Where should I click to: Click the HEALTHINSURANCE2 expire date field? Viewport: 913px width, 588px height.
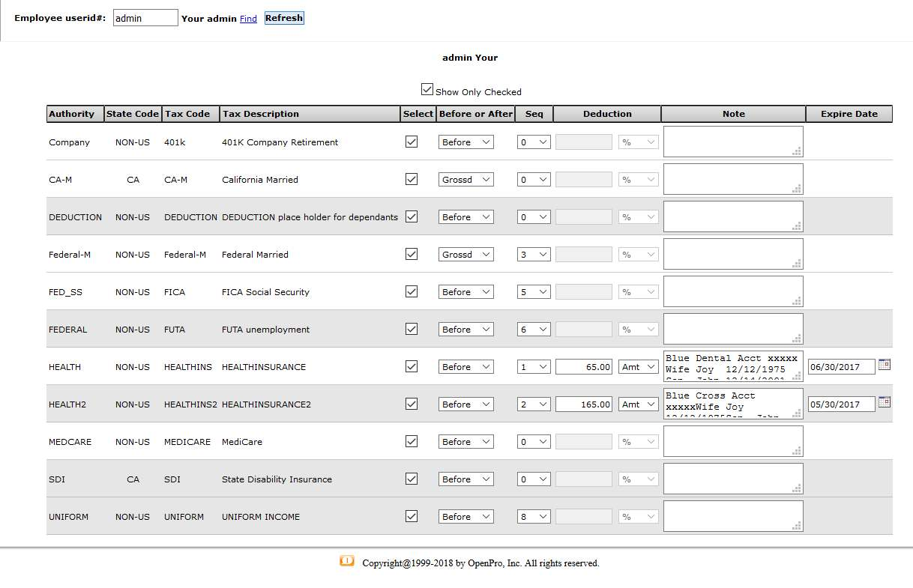point(841,404)
